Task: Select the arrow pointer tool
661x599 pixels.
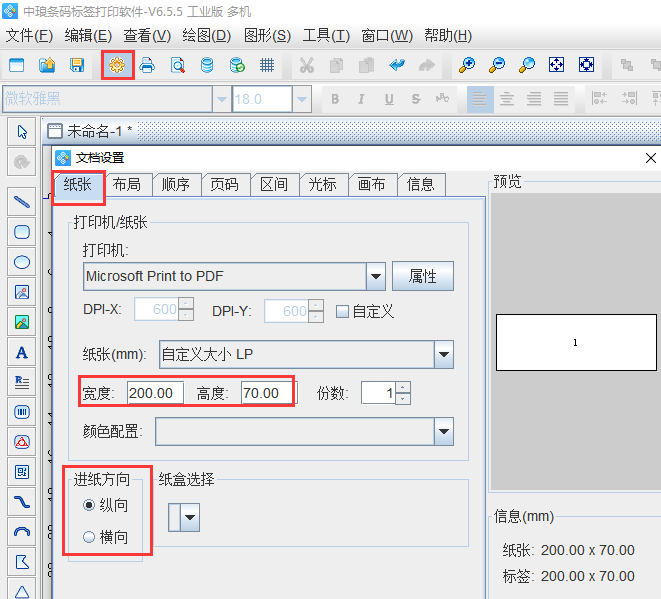Action: coord(22,132)
